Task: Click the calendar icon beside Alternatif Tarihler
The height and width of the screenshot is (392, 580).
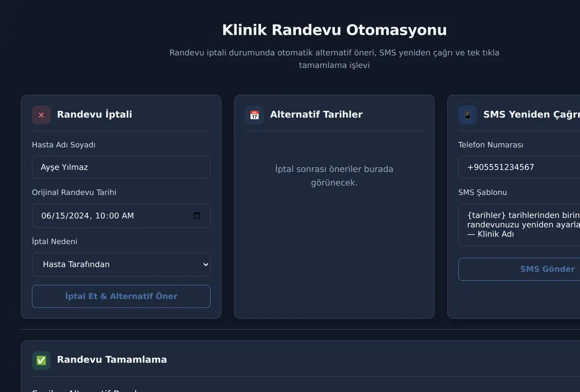Action: pos(254,115)
